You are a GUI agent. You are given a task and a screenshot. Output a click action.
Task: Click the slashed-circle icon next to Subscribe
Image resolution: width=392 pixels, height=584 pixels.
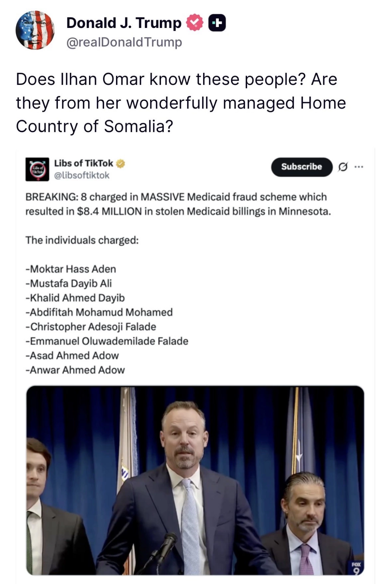343,167
